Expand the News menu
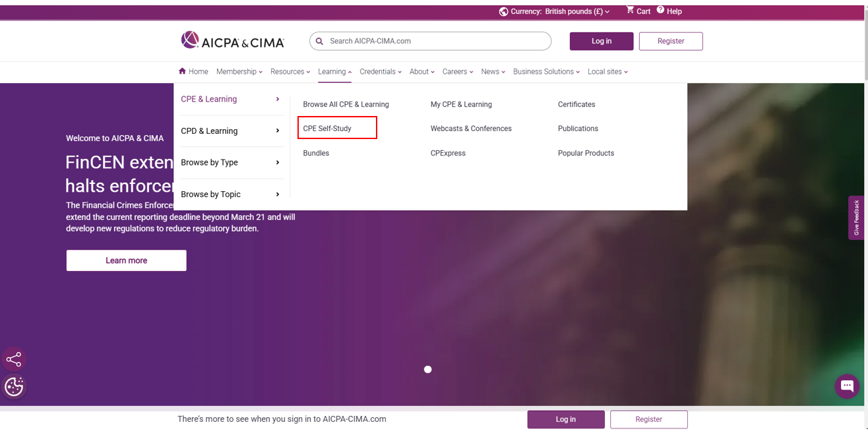Viewport: 868px width, 439px height. pyautogui.click(x=493, y=72)
